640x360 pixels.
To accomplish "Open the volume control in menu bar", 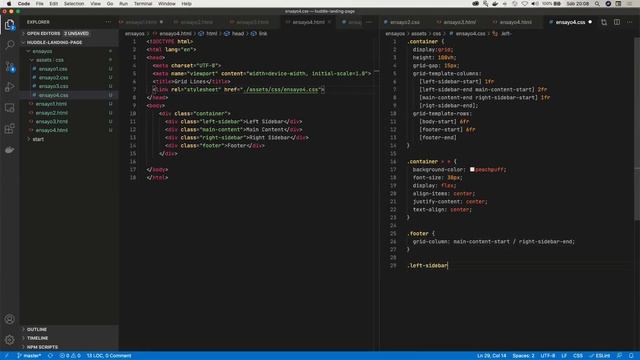I will (x=535, y=4).
